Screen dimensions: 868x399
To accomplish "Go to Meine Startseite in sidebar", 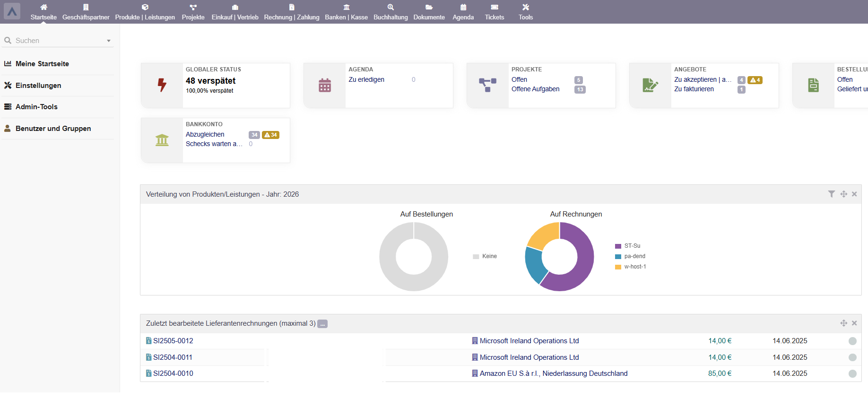I will (x=42, y=64).
